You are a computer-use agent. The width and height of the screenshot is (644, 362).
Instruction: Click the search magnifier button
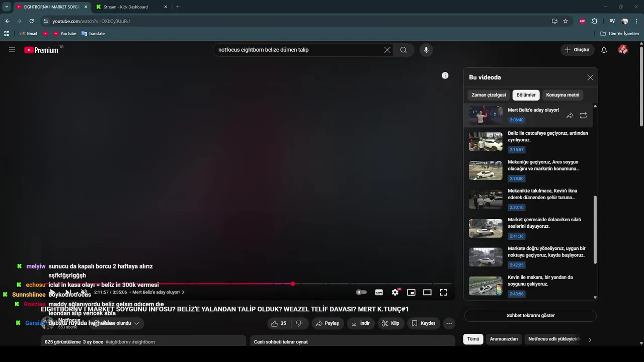click(x=404, y=50)
